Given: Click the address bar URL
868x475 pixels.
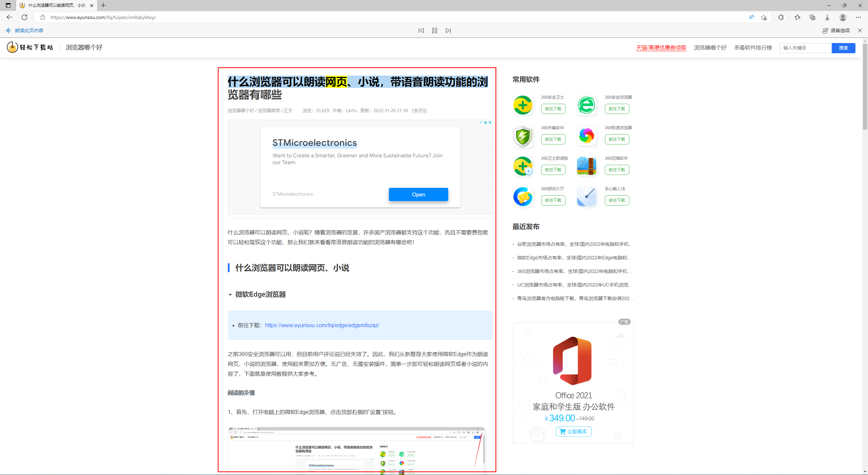Looking at the screenshot, I should pyautogui.click(x=103, y=17).
